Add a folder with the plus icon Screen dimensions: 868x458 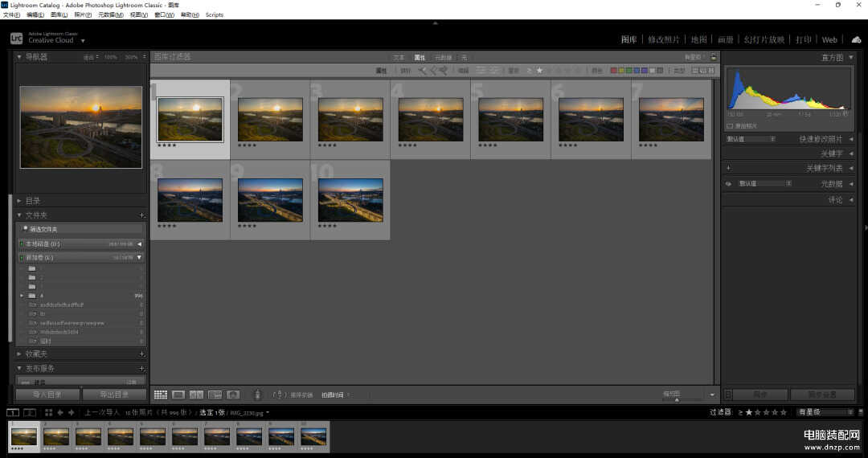point(141,215)
